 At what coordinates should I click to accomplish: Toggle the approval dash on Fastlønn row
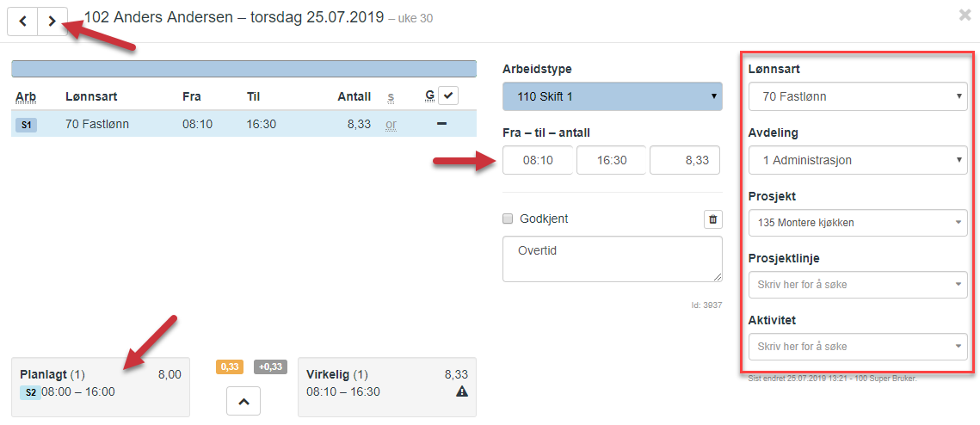point(441,124)
